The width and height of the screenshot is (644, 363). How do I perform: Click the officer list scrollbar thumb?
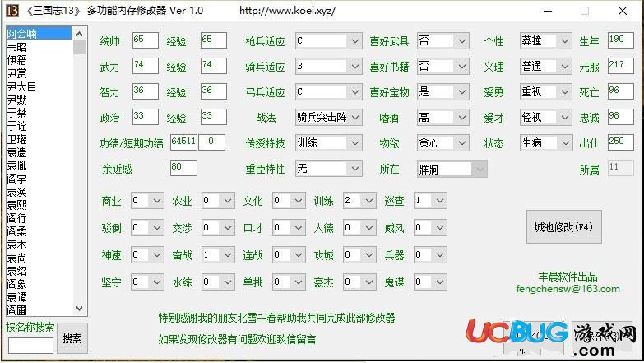tap(80, 47)
